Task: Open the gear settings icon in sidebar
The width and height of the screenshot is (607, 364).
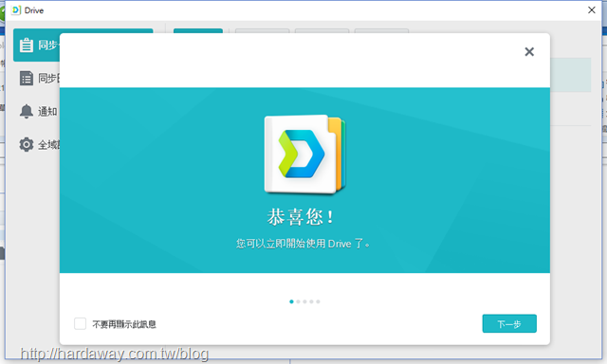Action: pos(27,144)
